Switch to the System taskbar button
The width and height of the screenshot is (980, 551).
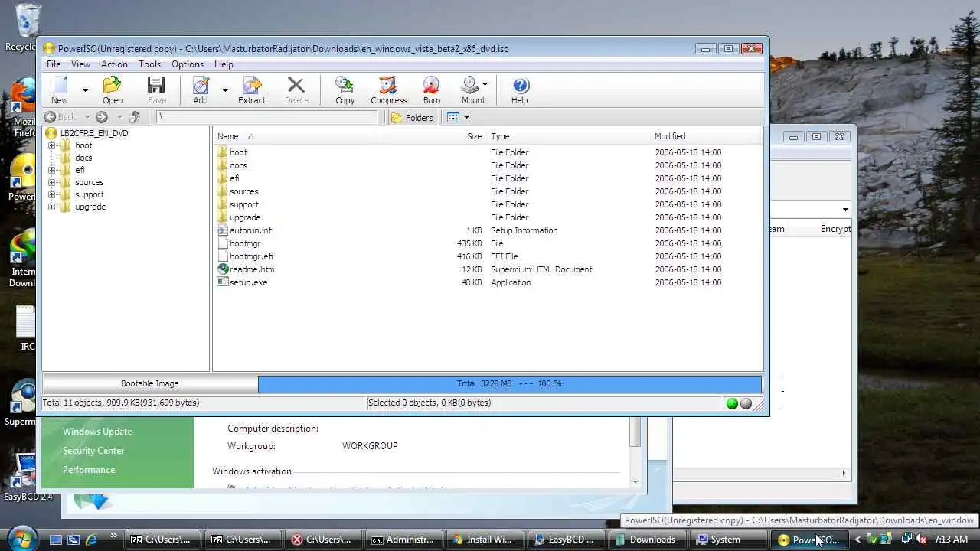727,540
